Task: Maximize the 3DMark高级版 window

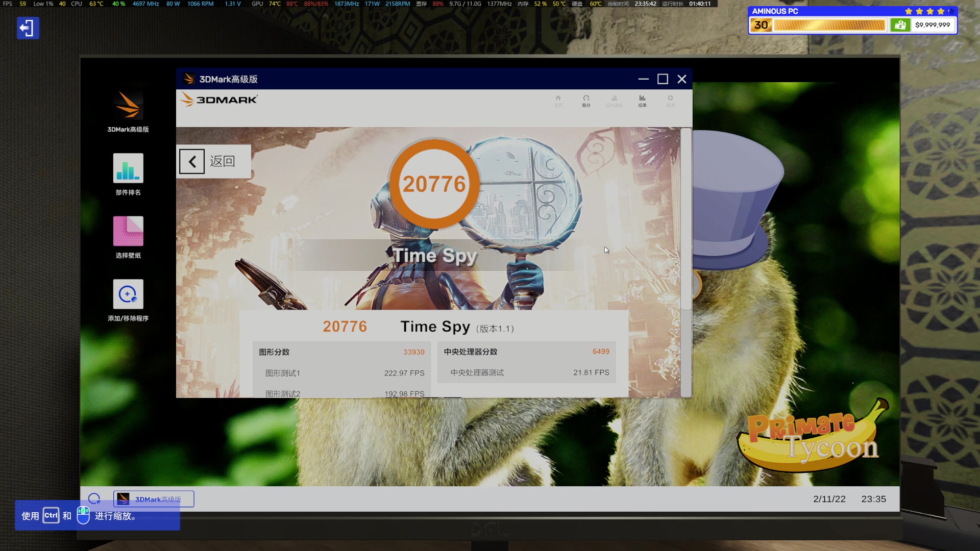Action: (663, 79)
